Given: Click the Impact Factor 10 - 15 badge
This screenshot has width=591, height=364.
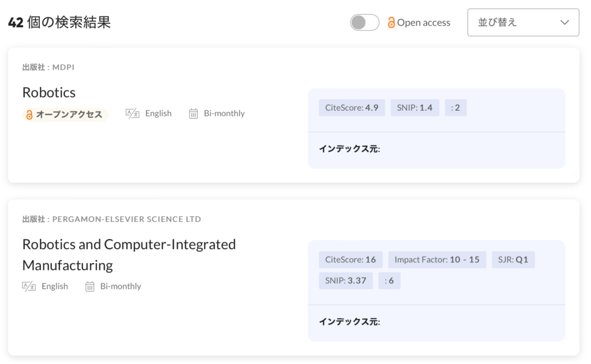Looking at the screenshot, I should [x=437, y=260].
